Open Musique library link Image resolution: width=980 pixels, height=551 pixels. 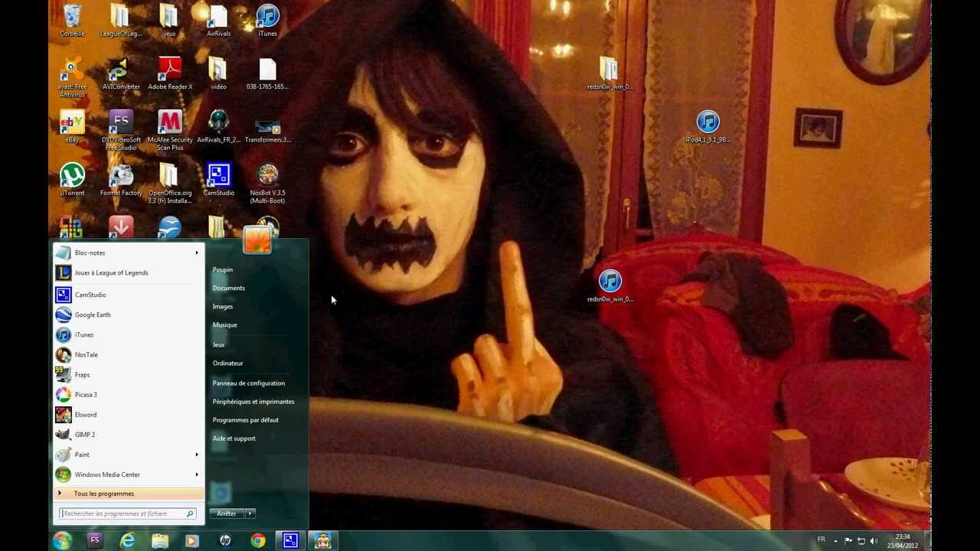coord(225,324)
